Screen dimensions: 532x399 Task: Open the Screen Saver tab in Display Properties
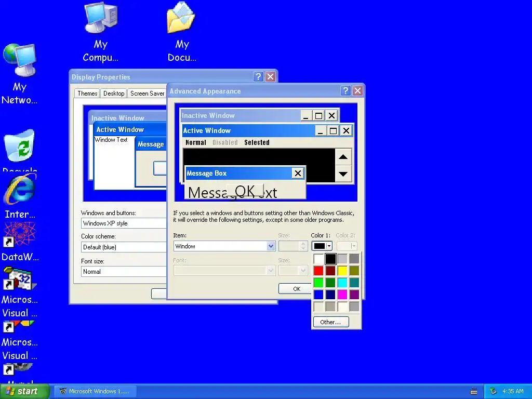coord(147,94)
